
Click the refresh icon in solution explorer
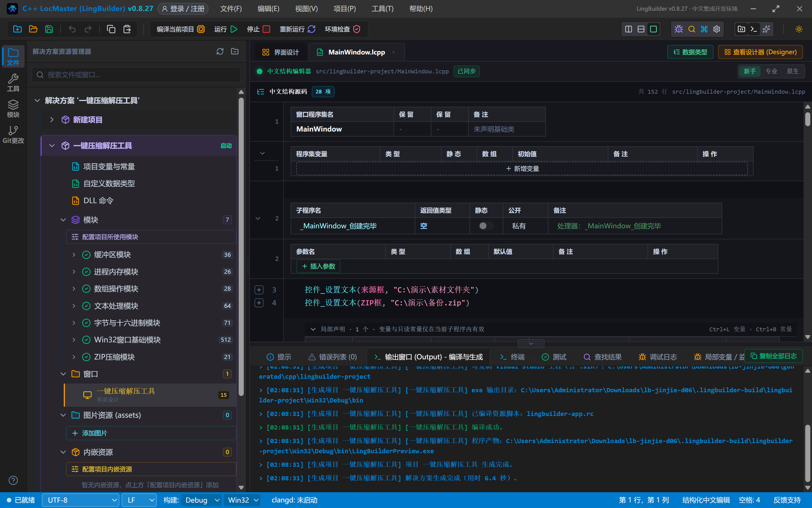(220, 51)
